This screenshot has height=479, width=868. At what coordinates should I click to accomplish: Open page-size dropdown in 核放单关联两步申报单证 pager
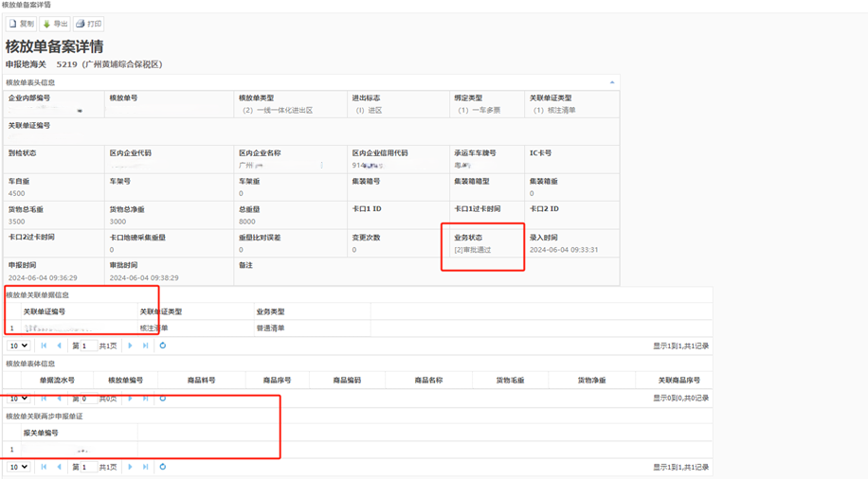click(18, 467)
